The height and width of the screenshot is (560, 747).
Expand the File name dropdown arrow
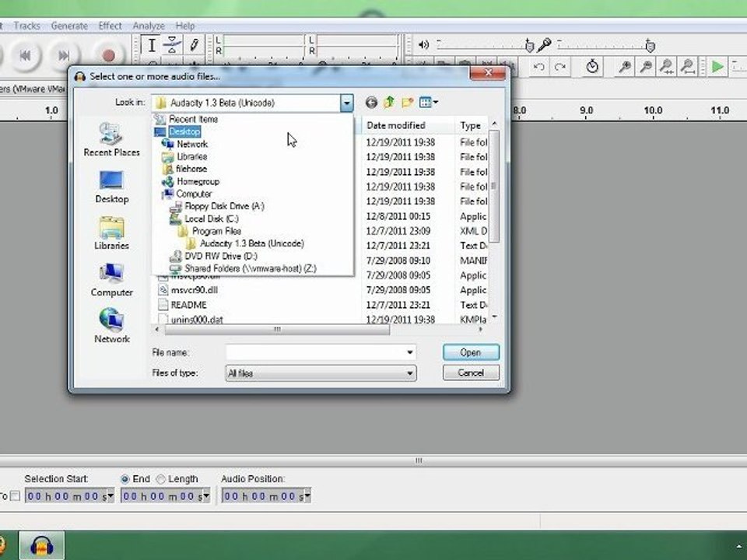tap(410, 352)
